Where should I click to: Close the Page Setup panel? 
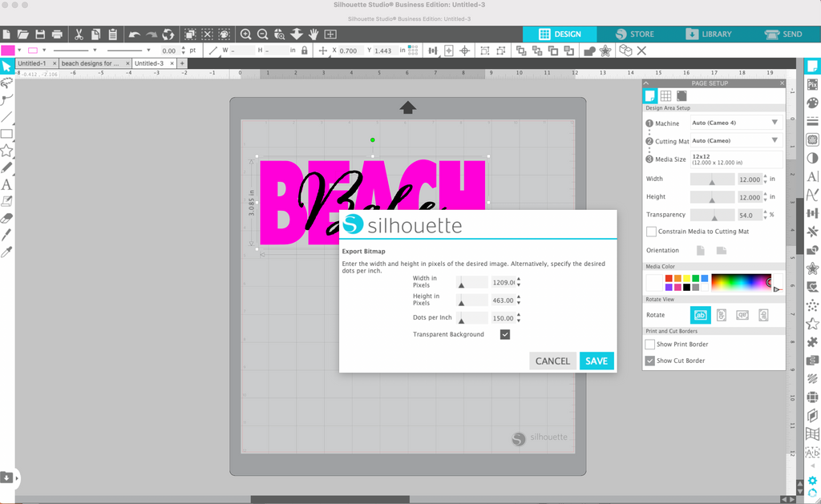[x=782, y=83]
